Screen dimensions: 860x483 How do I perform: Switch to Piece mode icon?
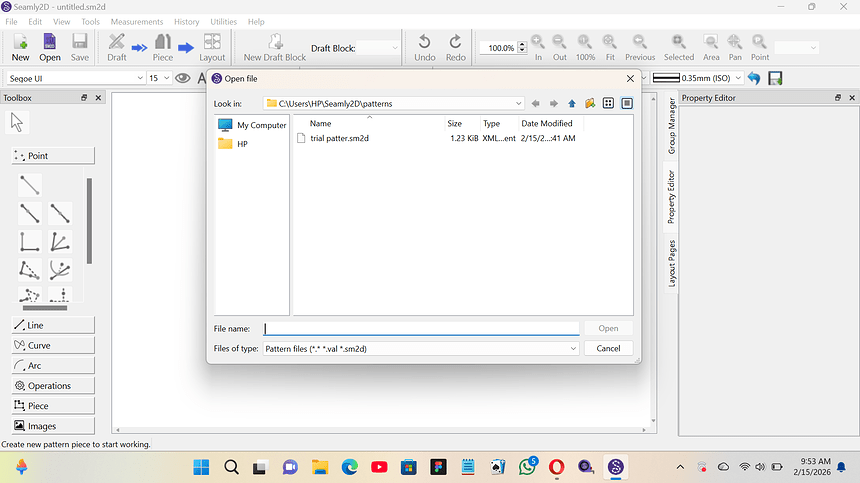(162, 47)
